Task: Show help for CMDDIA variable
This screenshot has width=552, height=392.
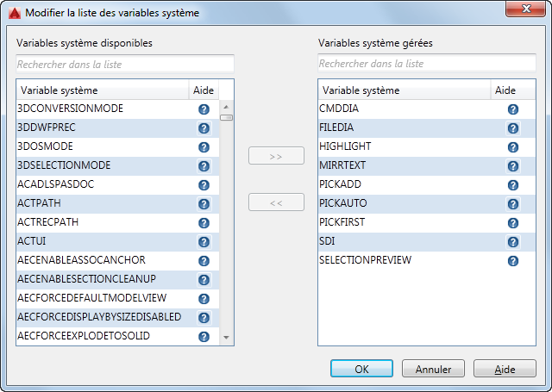Action: 512,109
